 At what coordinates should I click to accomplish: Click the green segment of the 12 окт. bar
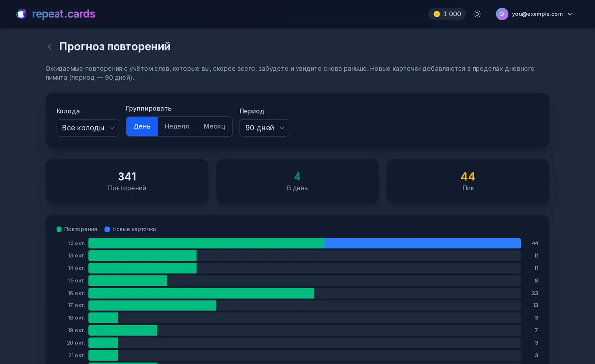(x=206, y=243)
